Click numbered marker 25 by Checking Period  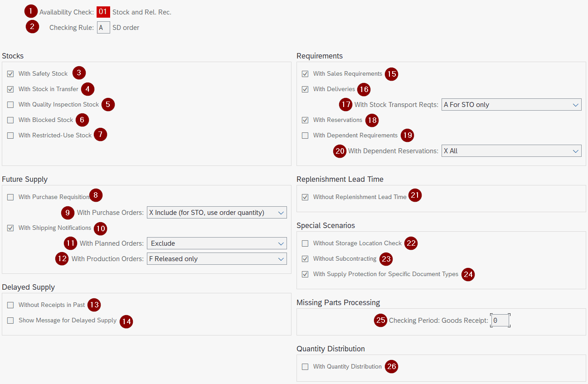(381, 320)
